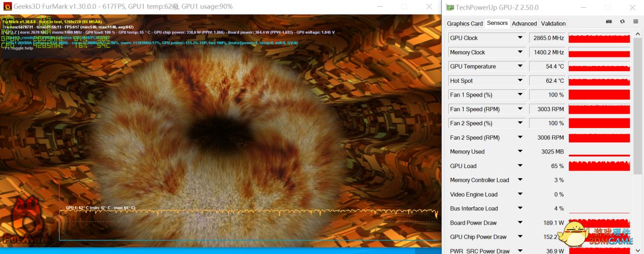The width and height of the screenshot is (644, 254).
Task: Open the Fan 2 Speed (RPM) dropdown
Action: click(520, 137)
